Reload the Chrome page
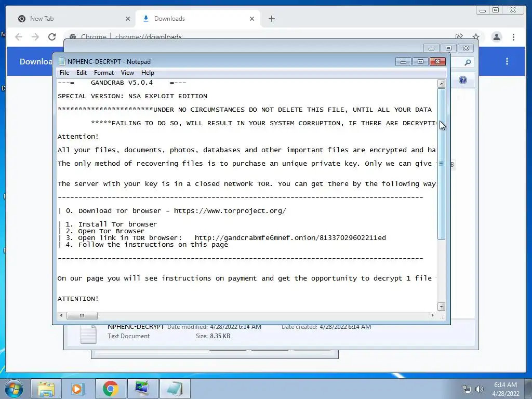The width and height of the screenshot is (532, 399). tap(52, 37)
